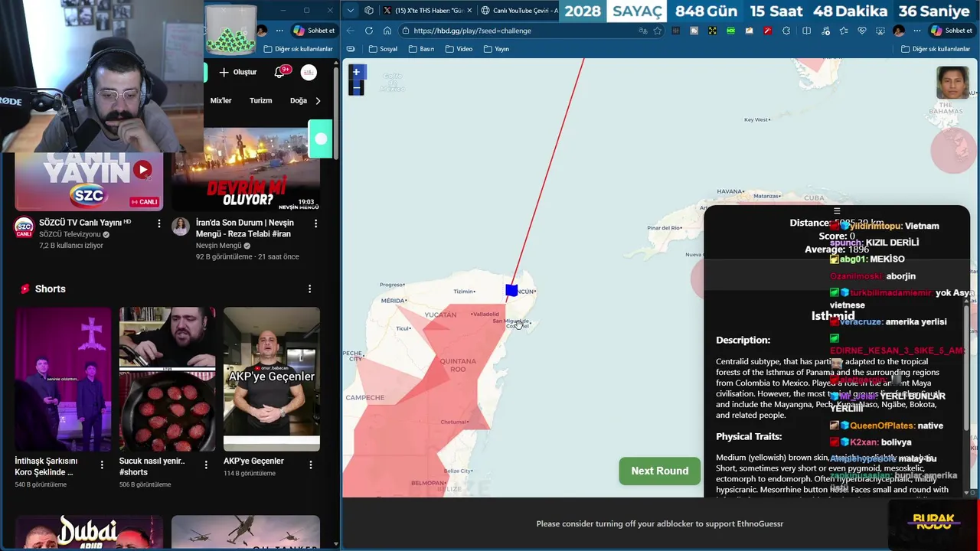Open YouTube account avatar menu
This screenshot has height=551, width=980.
click(x=309, y=72)
